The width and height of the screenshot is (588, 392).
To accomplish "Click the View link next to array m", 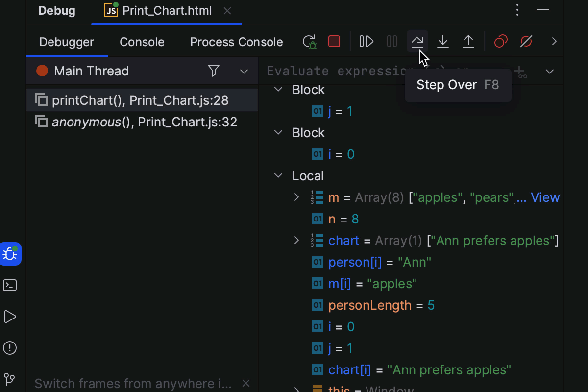I will pos(545,197).
